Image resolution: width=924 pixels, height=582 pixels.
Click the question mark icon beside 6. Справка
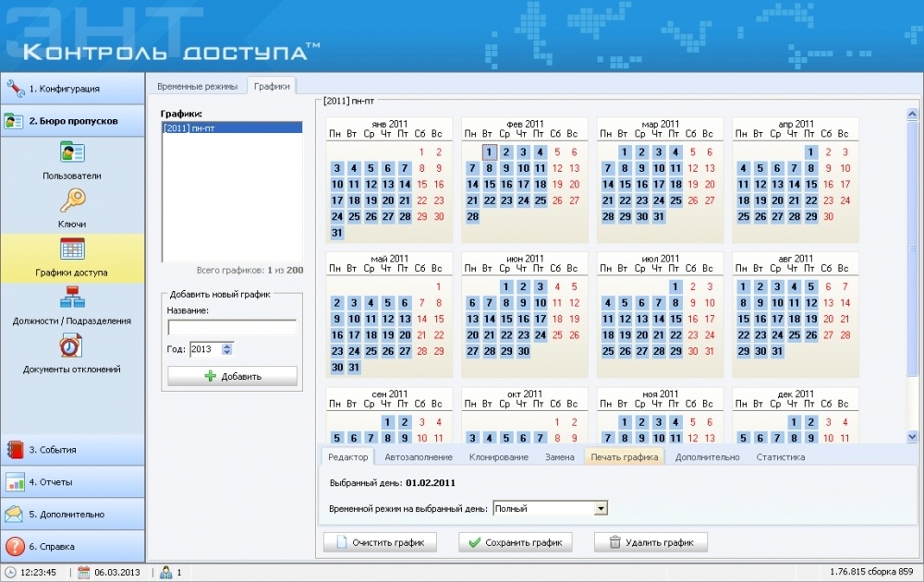click(x=14, y=546)
